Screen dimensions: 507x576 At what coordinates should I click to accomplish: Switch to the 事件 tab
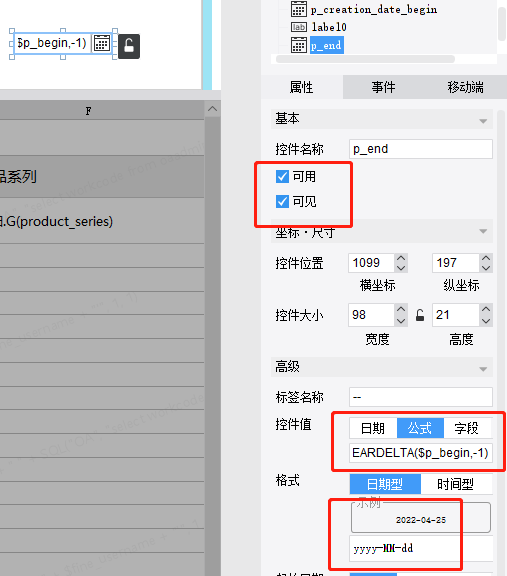[383, 87]
